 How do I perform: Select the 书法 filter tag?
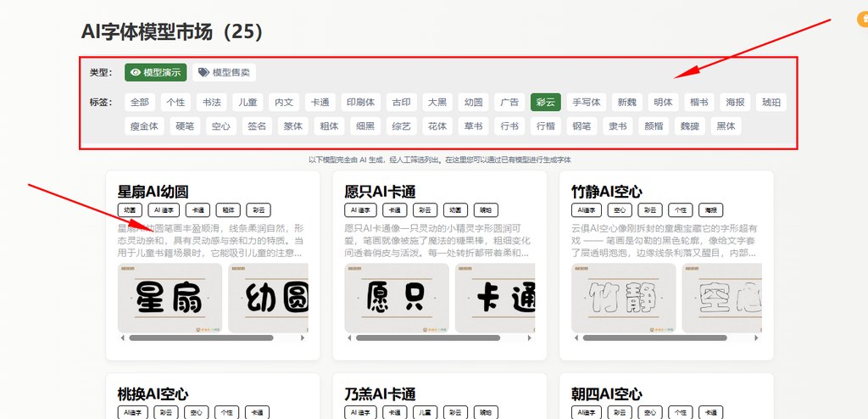tap(211, 102)
